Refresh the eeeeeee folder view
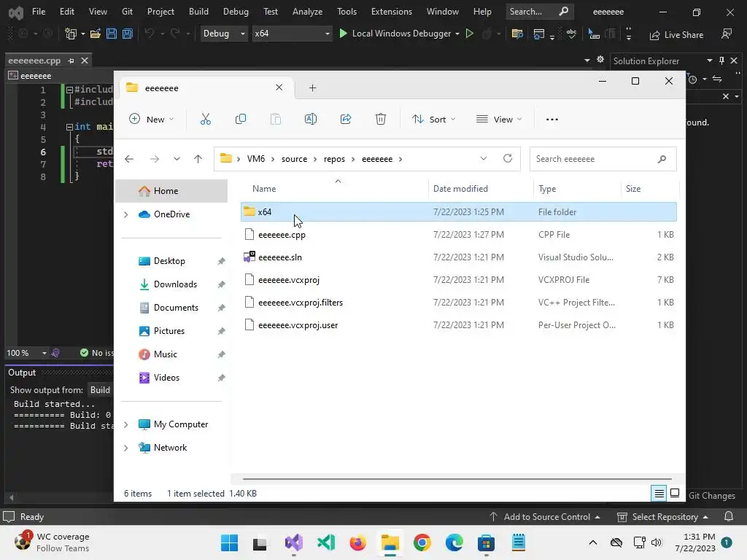Screen dimensions: 747x560 click(x=508, y=158)
